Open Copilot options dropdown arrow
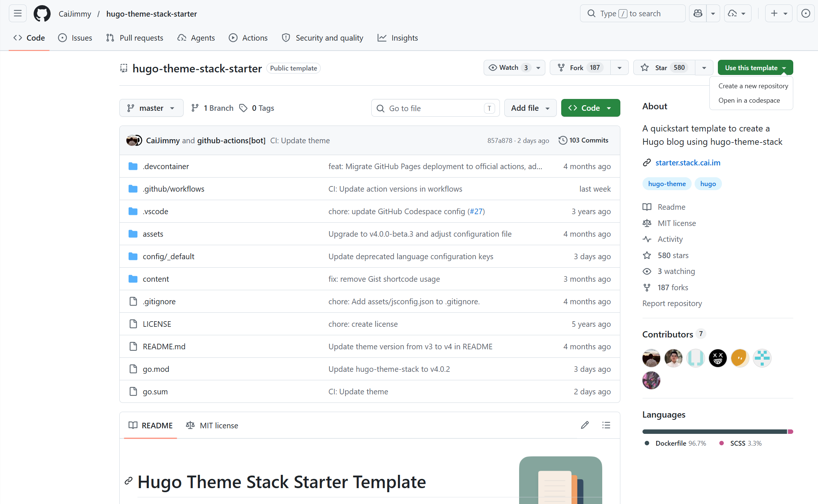The height and width of the screenshot is (504, 818). click(713, 14)
